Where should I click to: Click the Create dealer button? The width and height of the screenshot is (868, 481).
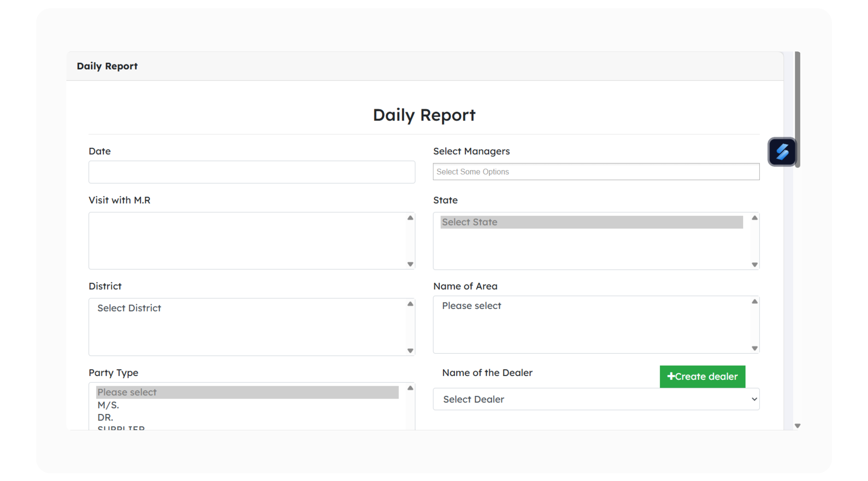pyautogui.click(x=702, y=377)
